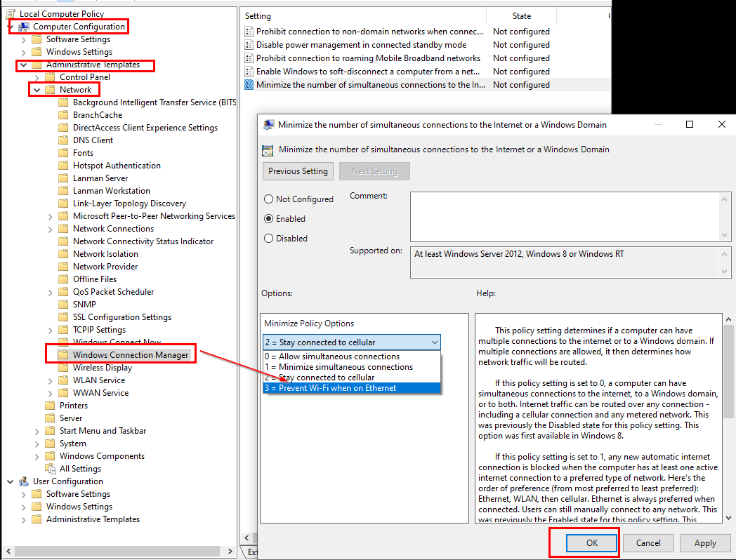The width and height of the screenshot is (736, 560).
Task: Click the policy icon beside 'Prohibit connection to non-domain networks'
Action: (x=249, y=32)
